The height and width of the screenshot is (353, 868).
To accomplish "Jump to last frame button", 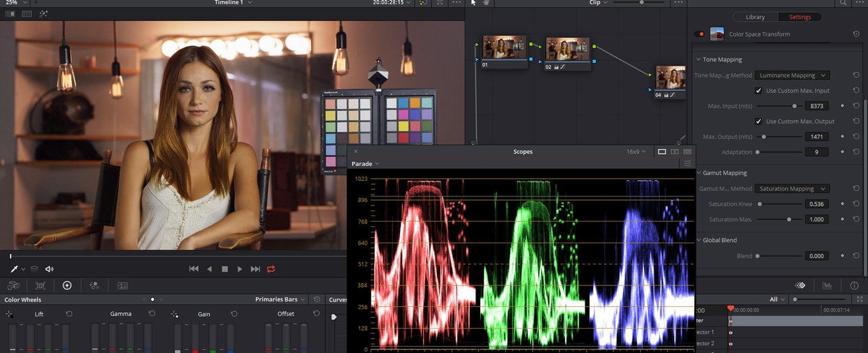I will (256, 269).
